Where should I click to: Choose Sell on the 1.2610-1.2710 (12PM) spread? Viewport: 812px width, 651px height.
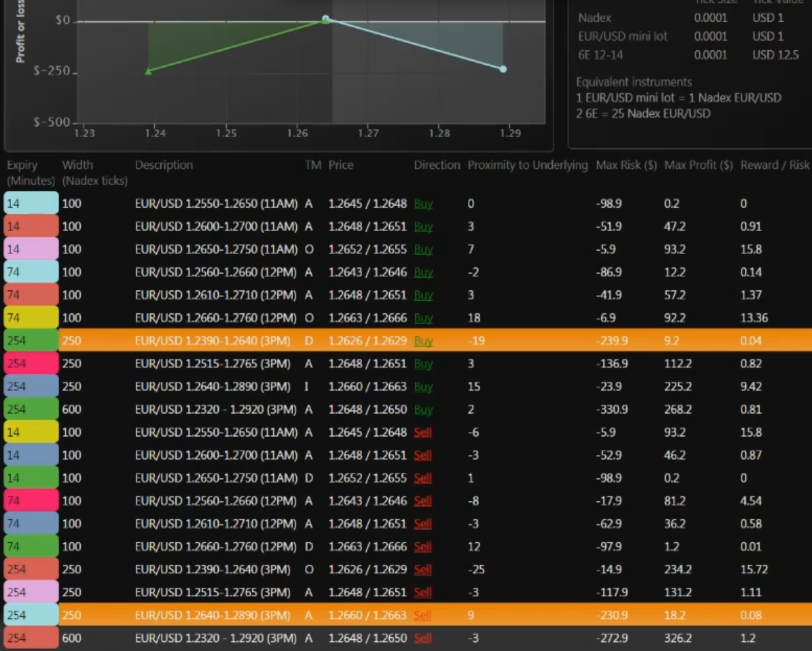[x=423, y=524]
